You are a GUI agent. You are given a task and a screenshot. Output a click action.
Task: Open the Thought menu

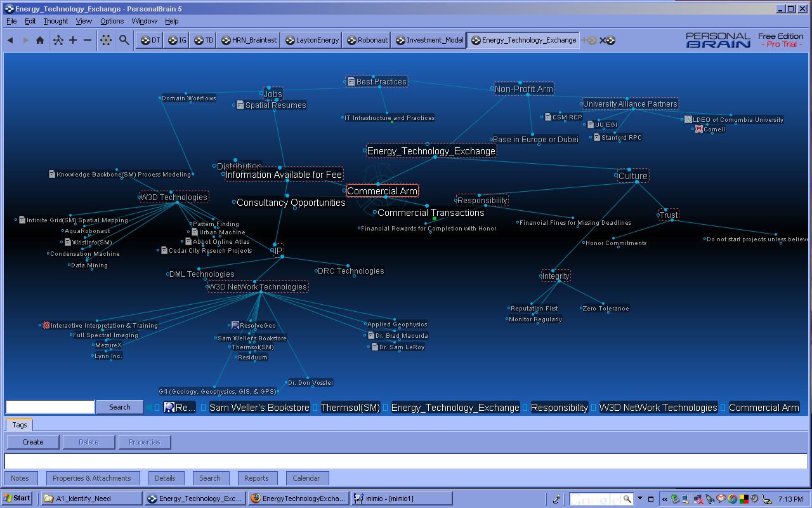click(56, 21)
